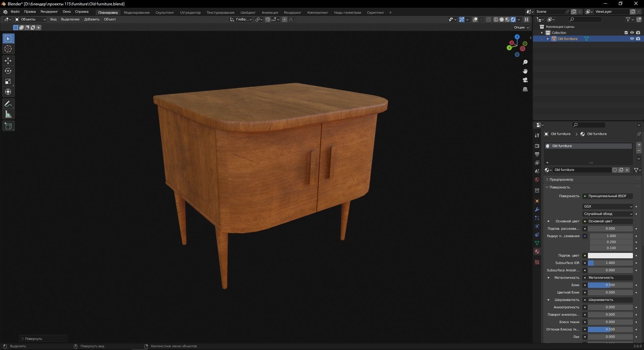Open the Object Data mesh tab

[537, 243]
